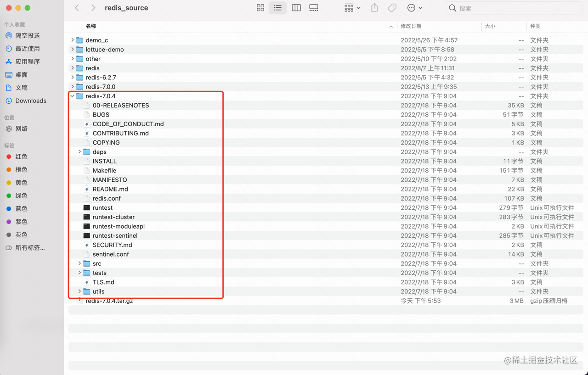Select the purple tag (紫色)
Screen dimensions: 588x375
(22, 222)
